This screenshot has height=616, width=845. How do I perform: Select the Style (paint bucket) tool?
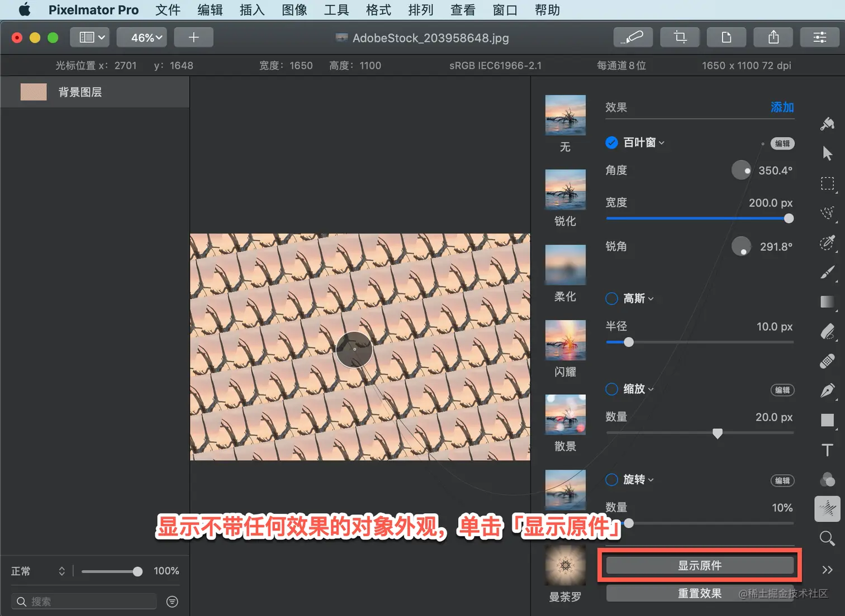coord(827,123)
